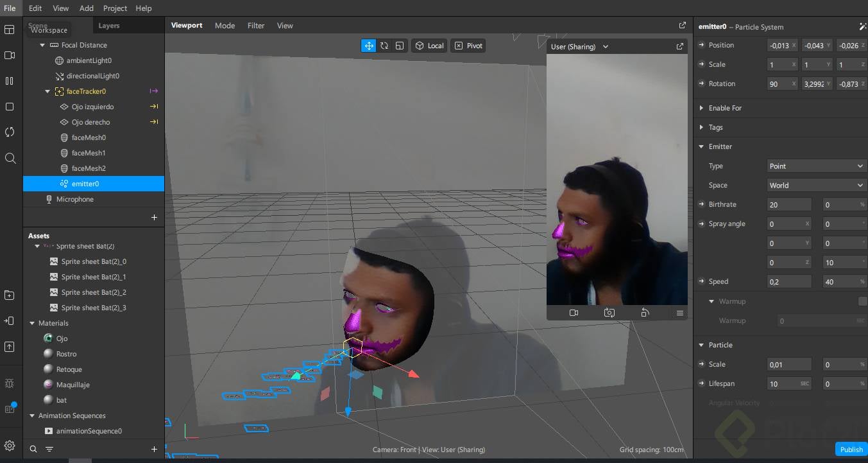
Task: Open the Workspace layout icon in left sidebar
Action: (10, 30)
